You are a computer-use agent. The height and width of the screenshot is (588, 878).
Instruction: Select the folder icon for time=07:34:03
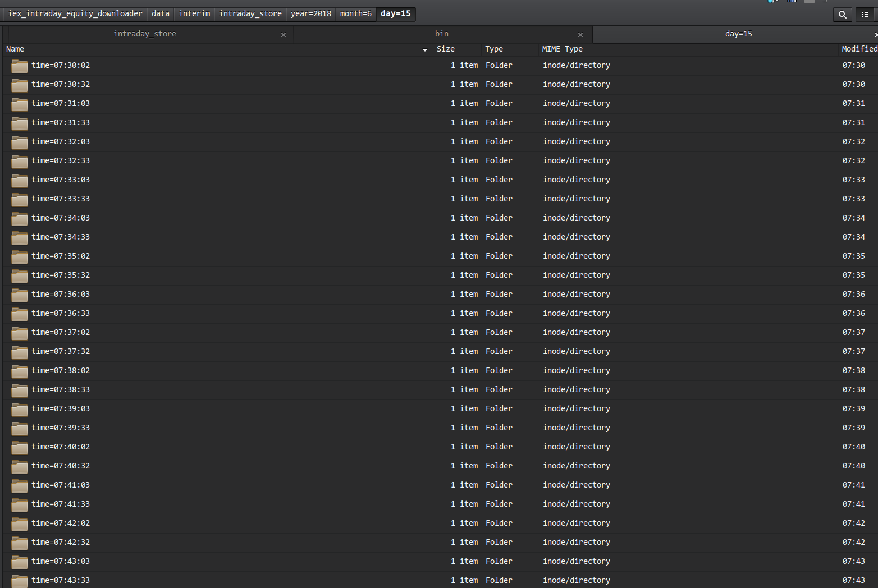pos(20,219)
